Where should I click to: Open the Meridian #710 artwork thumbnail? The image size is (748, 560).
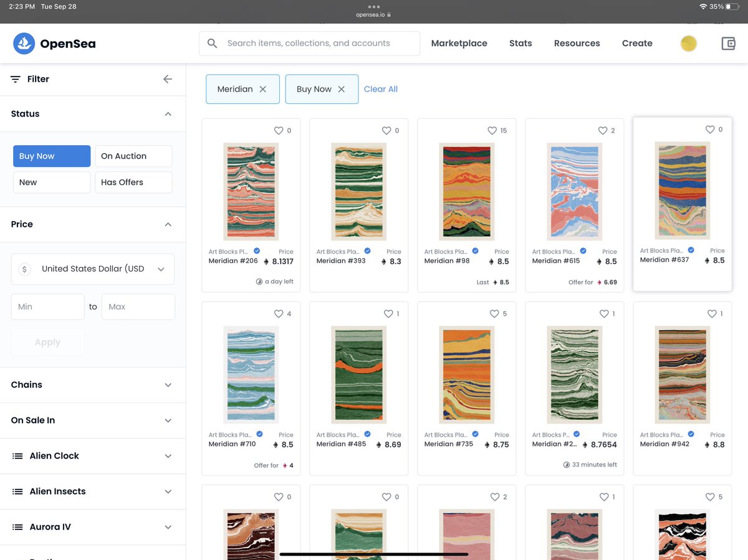click(x=251, y=375)
